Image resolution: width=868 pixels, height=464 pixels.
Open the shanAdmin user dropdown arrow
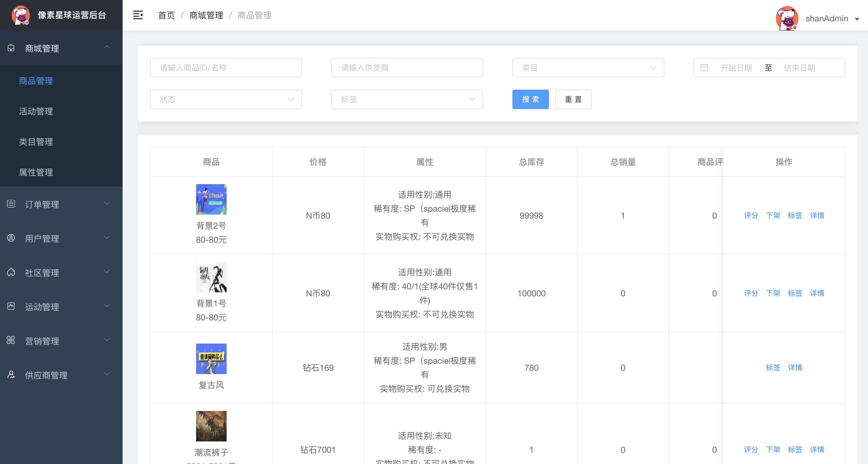[857, 19]
